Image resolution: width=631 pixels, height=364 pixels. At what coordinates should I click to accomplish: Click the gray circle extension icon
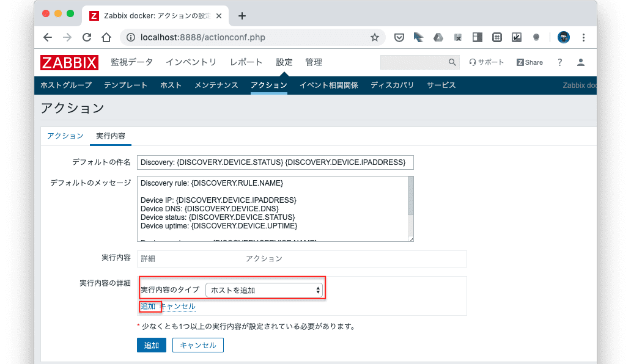536,37
